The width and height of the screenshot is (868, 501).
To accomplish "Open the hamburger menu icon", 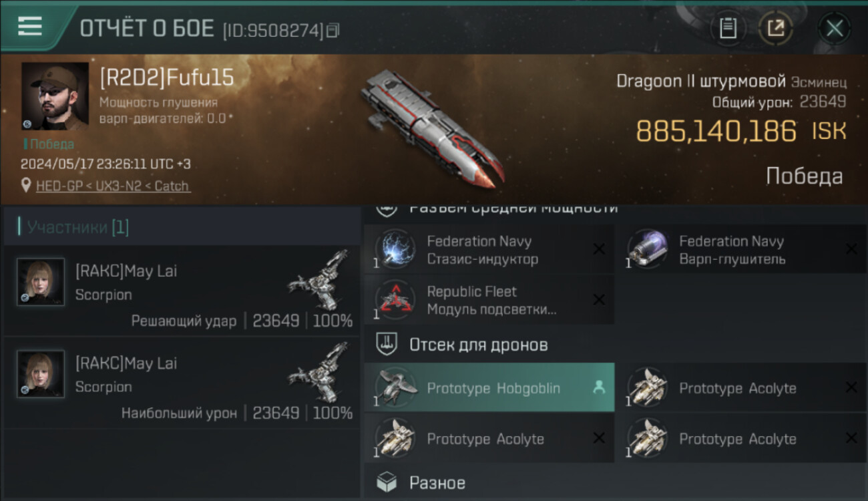I will pyautogui.click(x=30, y=26).
